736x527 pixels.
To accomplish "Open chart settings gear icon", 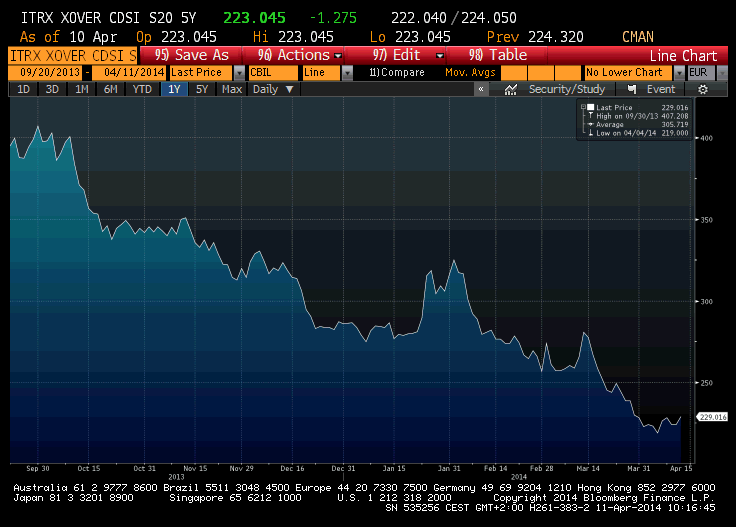I will (703, 89).
